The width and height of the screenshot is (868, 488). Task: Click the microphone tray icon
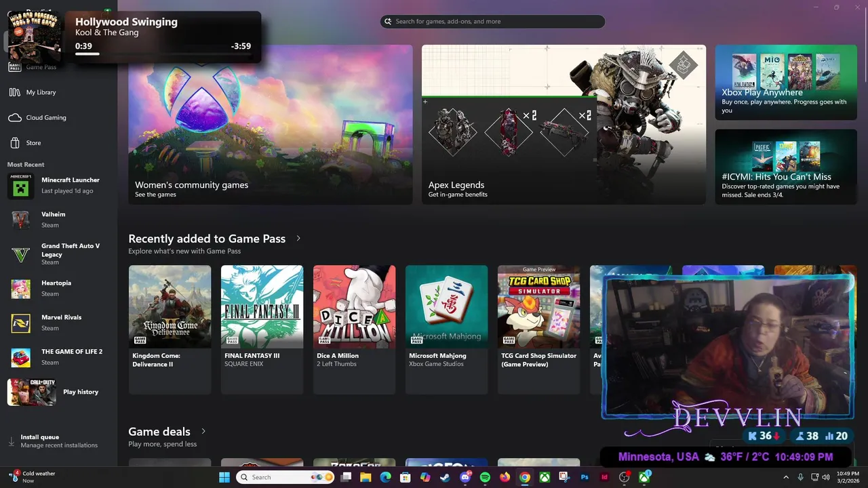[801, 477]
